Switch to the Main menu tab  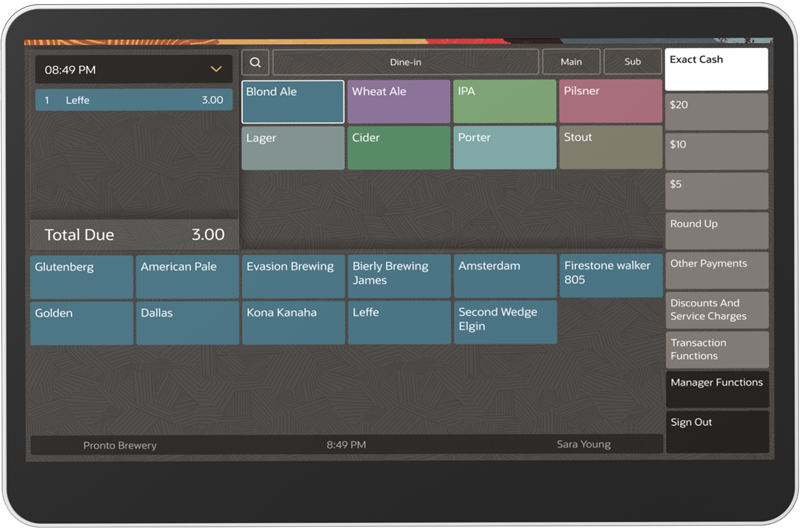point(571,62)
